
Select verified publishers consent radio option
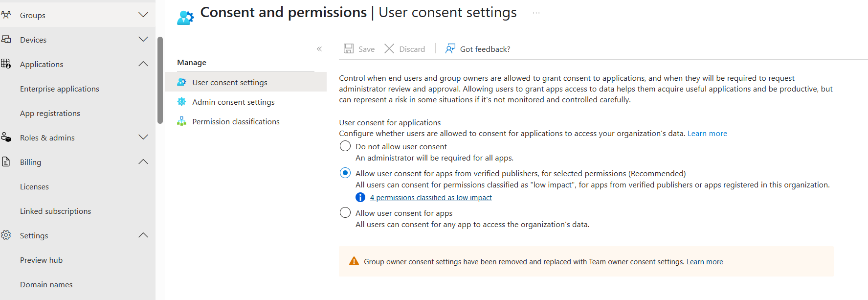click(x=345, y=173)
